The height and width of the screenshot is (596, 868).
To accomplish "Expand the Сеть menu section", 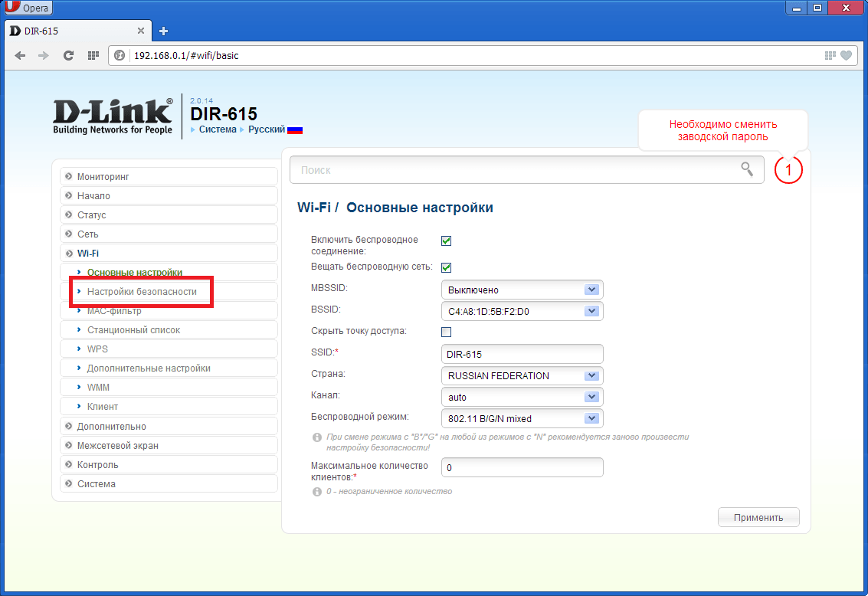I will pos(169,234).
